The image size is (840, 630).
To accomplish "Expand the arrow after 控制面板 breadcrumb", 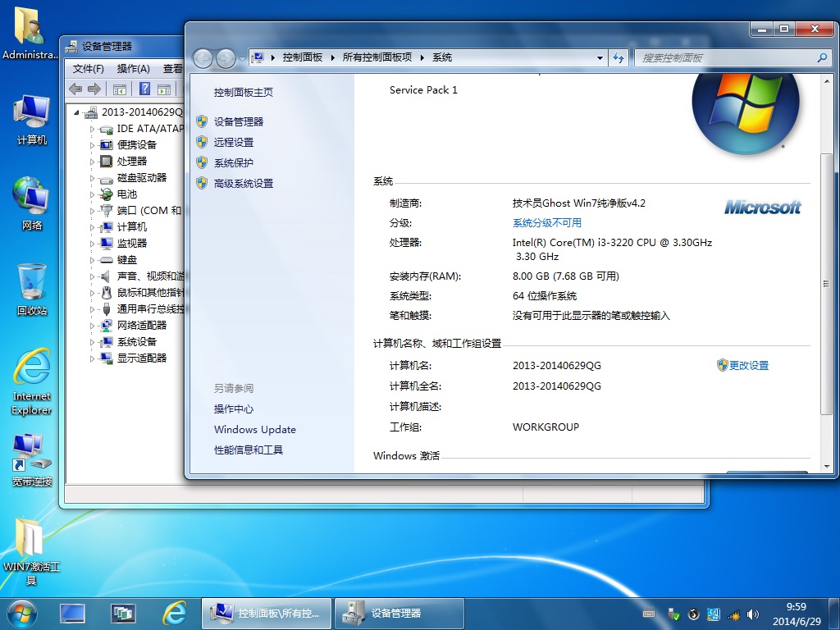I will 333,57.
